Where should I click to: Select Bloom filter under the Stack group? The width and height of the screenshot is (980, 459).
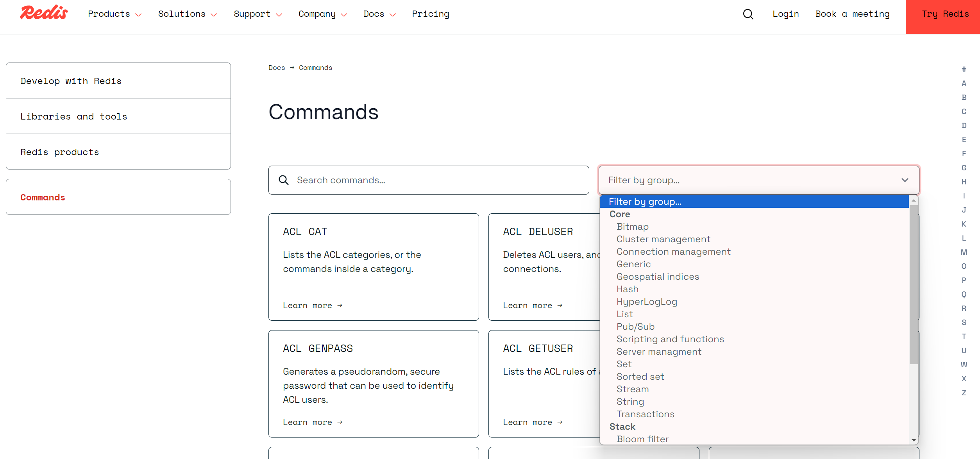(x=642, y=439)
